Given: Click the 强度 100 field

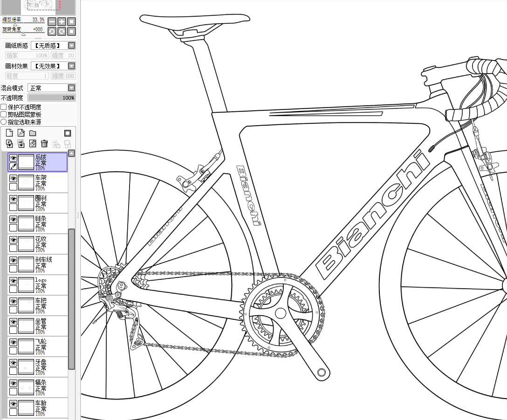Looking at the screenshot, I should [63, 76].
